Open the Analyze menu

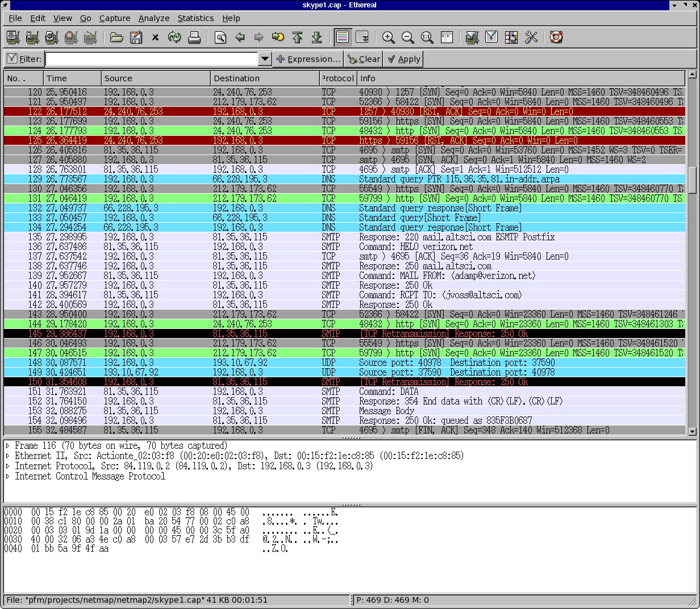(154, 18)
